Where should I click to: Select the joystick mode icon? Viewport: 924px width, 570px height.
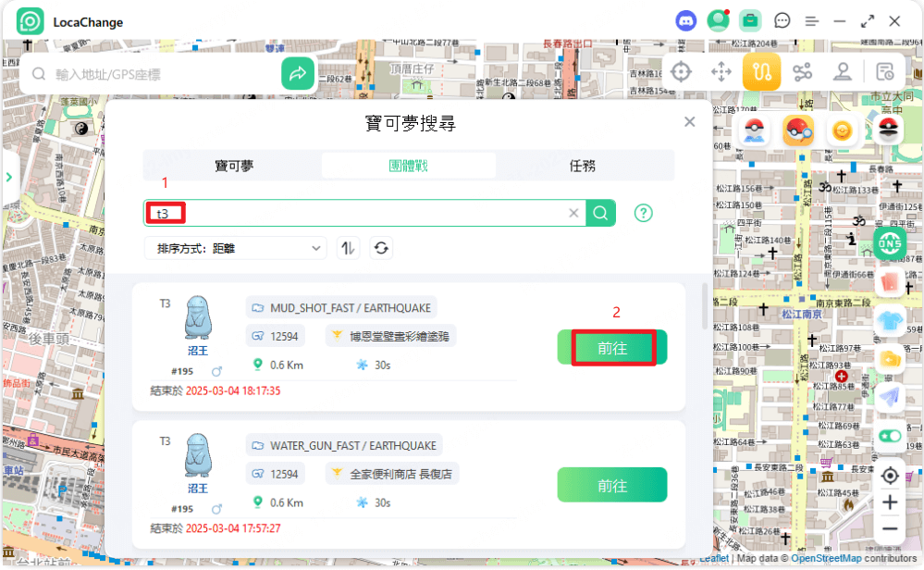tap(843, 72)
